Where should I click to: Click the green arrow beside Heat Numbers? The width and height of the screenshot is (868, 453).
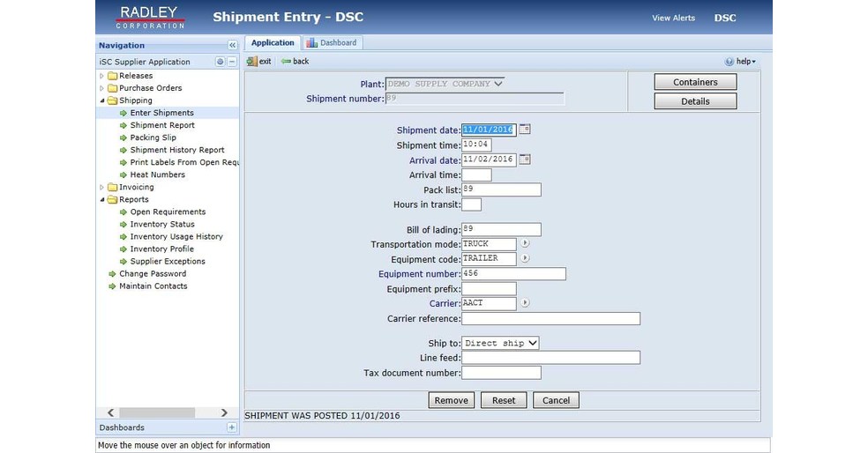pyautogui.click(x=123, y=175)
